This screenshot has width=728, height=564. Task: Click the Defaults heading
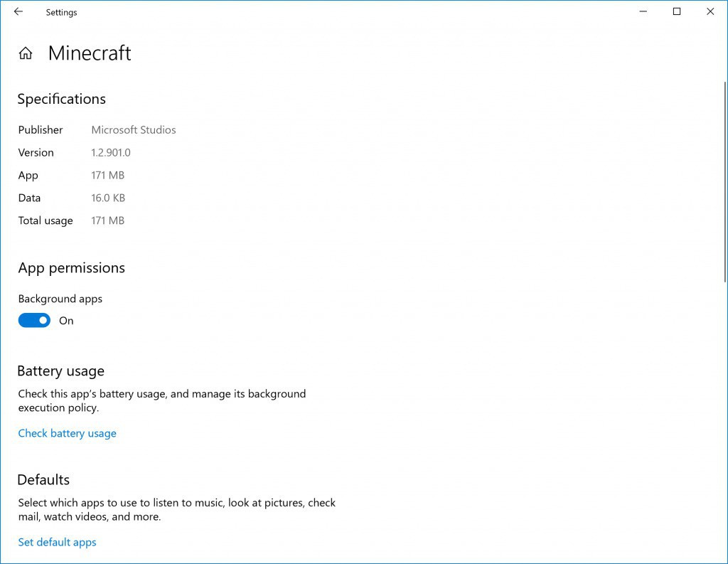43,480
